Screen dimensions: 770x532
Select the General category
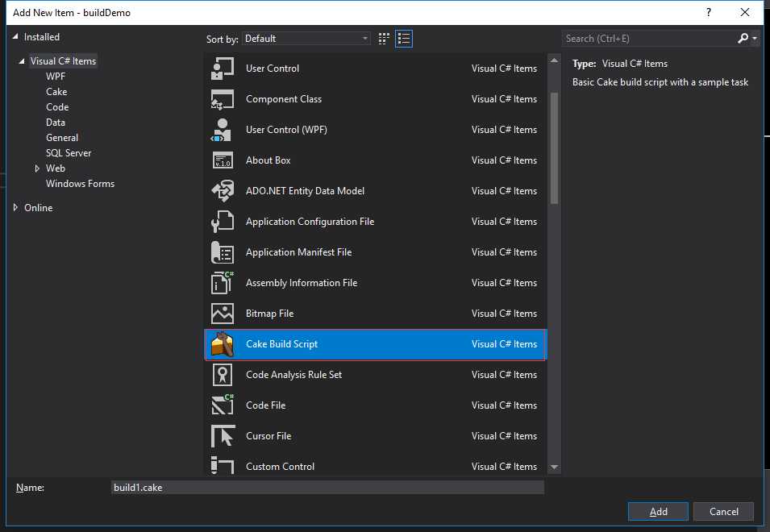[62, 137]
